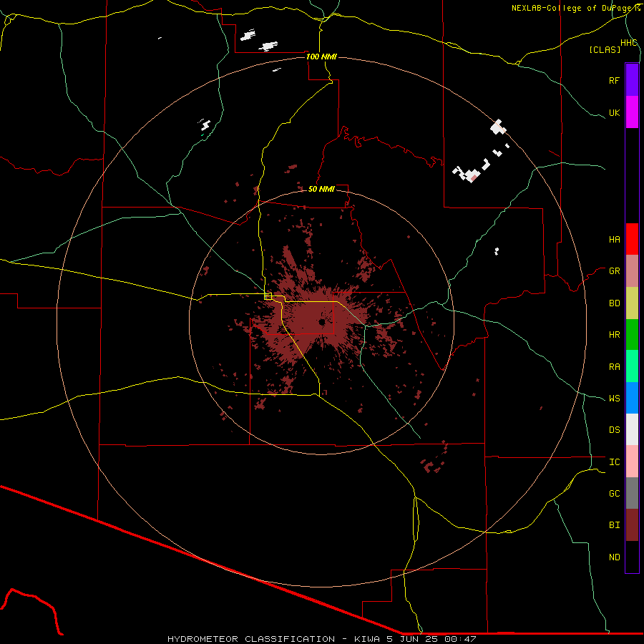This screenshot has width=644, height=644.
Task: Click the GR legend label
Action: point(614,271)
